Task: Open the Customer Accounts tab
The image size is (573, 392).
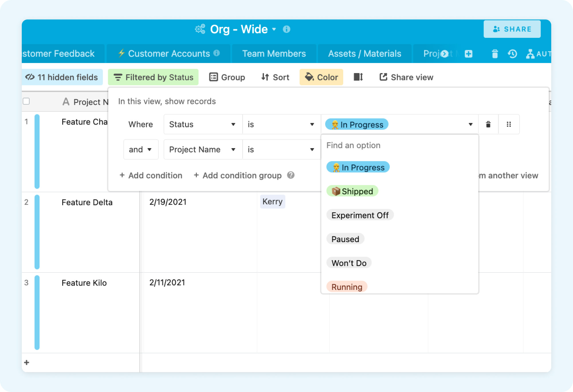Action: 168,53
